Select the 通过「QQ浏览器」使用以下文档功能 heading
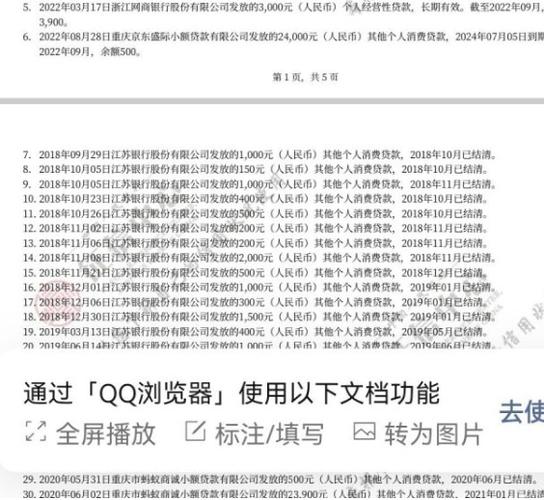 231,393
